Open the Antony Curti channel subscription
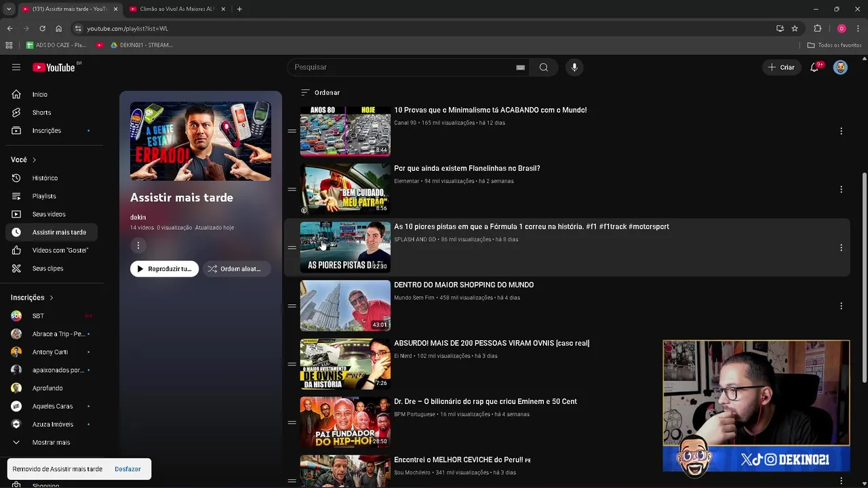Viewport: 868px width, 488px height. [x=51, y=352]
